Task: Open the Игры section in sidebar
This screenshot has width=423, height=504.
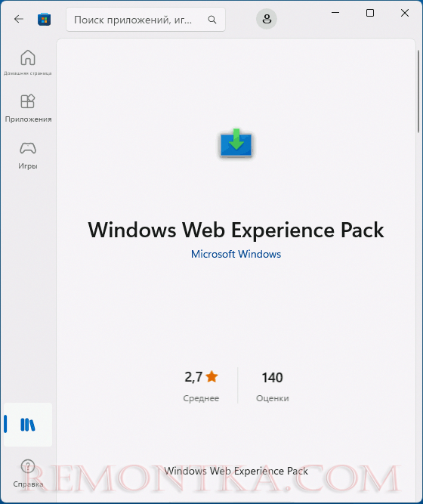Action: point(28,156)
